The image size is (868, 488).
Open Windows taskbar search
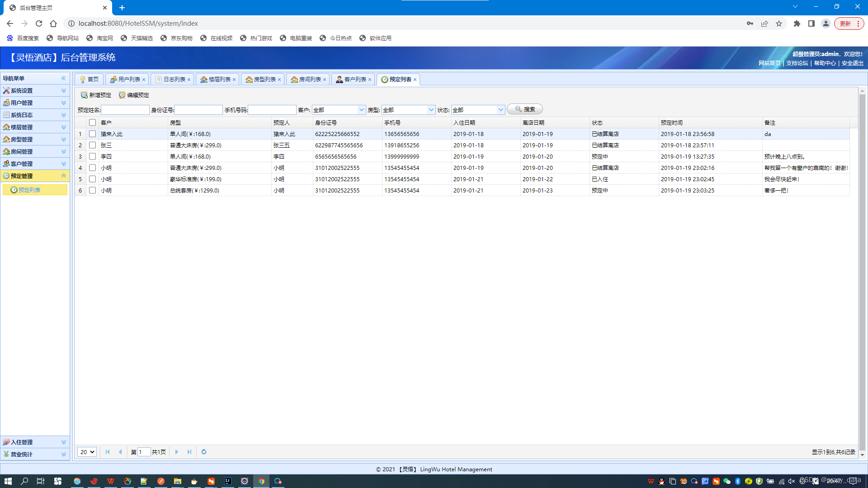24,481
